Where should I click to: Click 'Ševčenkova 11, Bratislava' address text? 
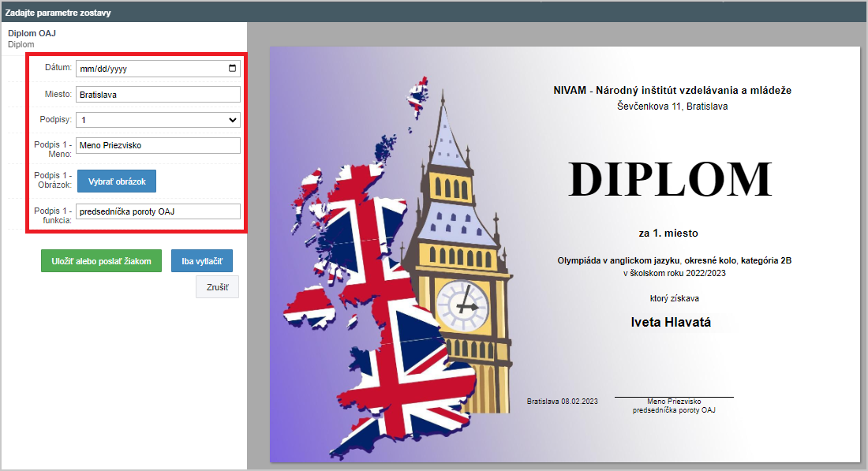[x=672, y=107]
